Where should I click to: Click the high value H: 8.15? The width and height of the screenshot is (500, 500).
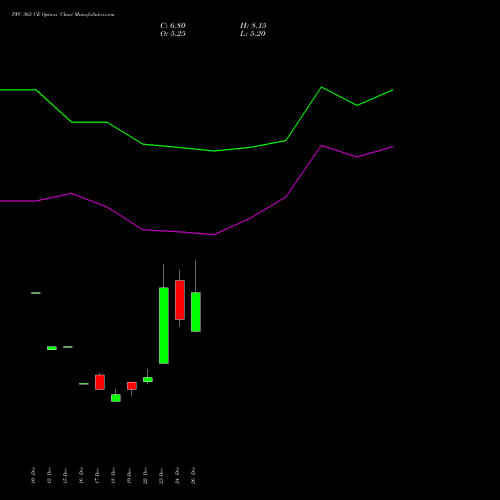coord(253,26)
